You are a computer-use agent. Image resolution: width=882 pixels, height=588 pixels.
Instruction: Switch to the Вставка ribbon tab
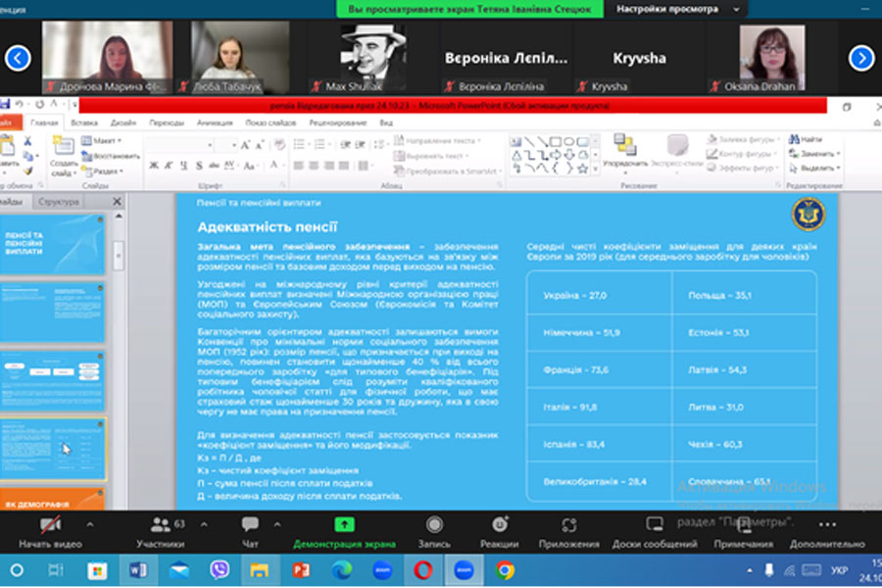tap(84, 123)
